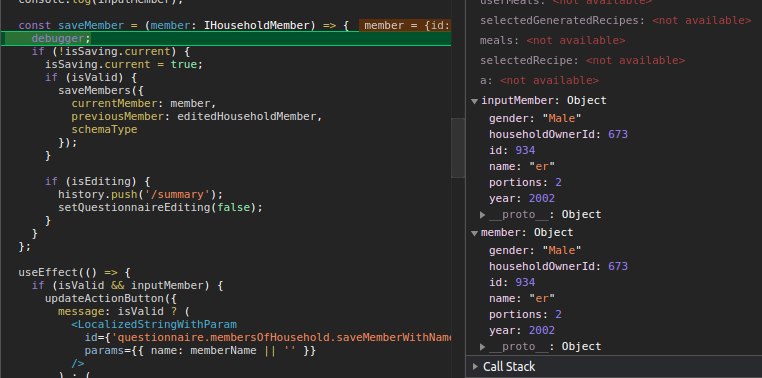Select householdOwnerId 673 under member object
This screenshot has width=762, height=378.
coord(558,266)
